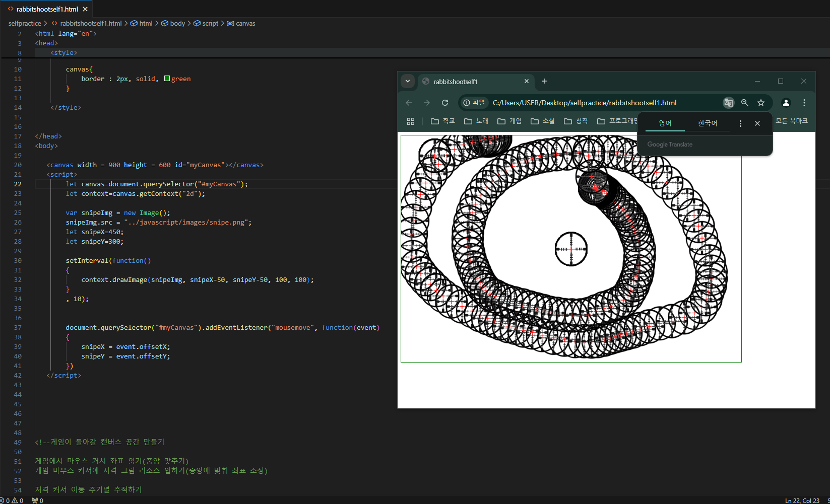
Task: Click line number 22 in the gutter
Action: [x=18, y=184]
